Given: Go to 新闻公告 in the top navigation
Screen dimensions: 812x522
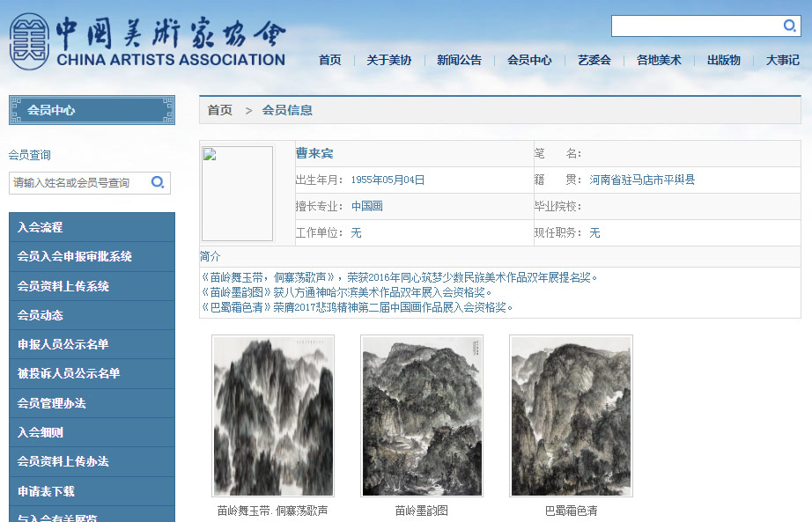Looking at the screenshot, I should [459, 60].
